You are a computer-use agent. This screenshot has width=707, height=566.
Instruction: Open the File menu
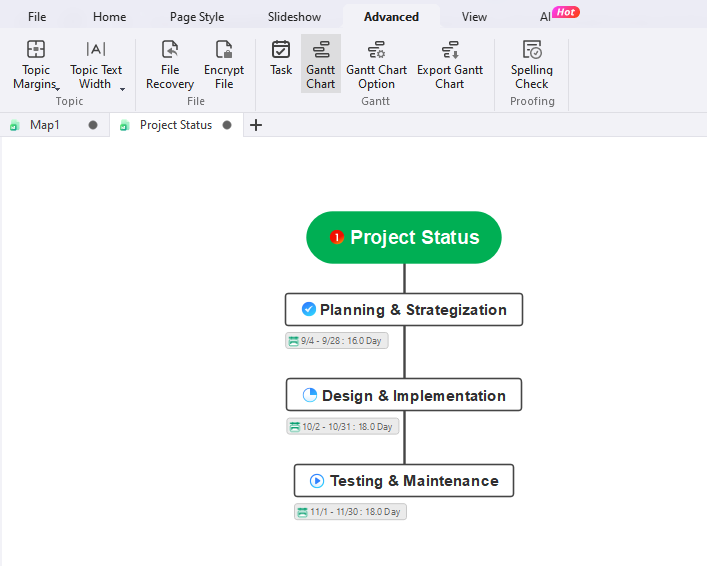[x=37, y=17]
